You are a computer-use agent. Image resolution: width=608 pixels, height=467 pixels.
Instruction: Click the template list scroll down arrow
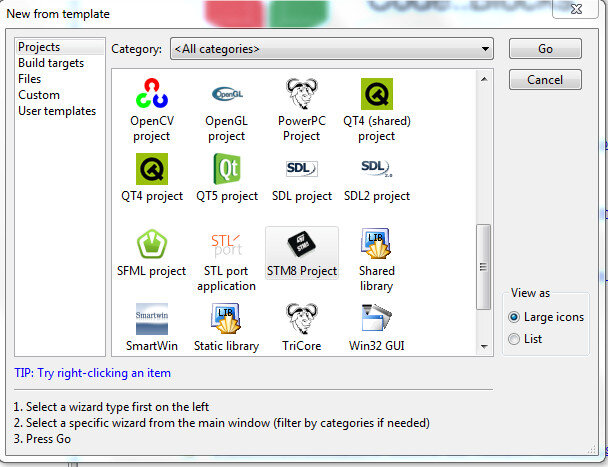[484, 346]
